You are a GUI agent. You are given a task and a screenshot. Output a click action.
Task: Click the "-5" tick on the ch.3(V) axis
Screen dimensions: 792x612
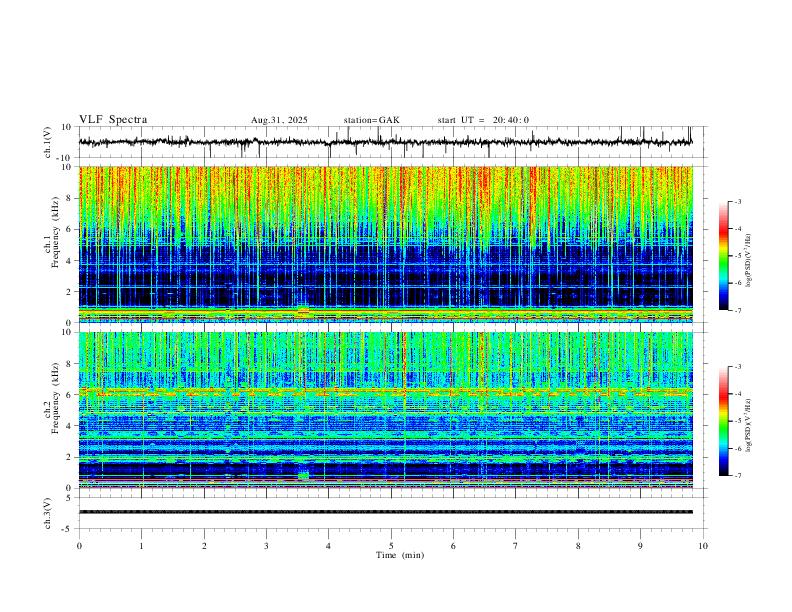pos(68,529)
